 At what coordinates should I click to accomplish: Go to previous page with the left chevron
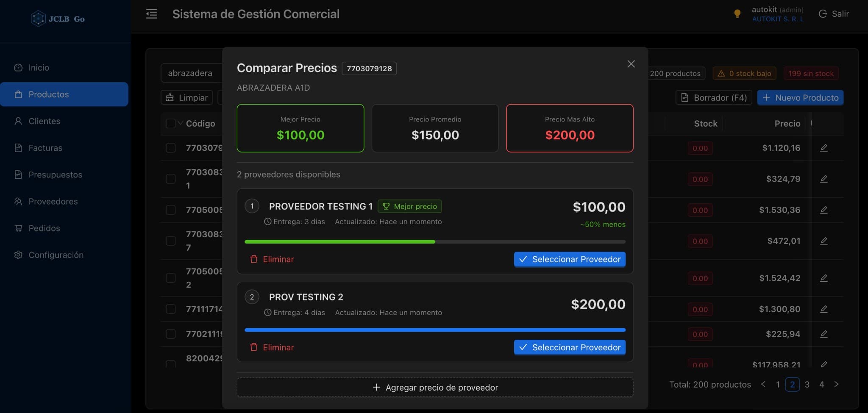(x=764, y=384)
